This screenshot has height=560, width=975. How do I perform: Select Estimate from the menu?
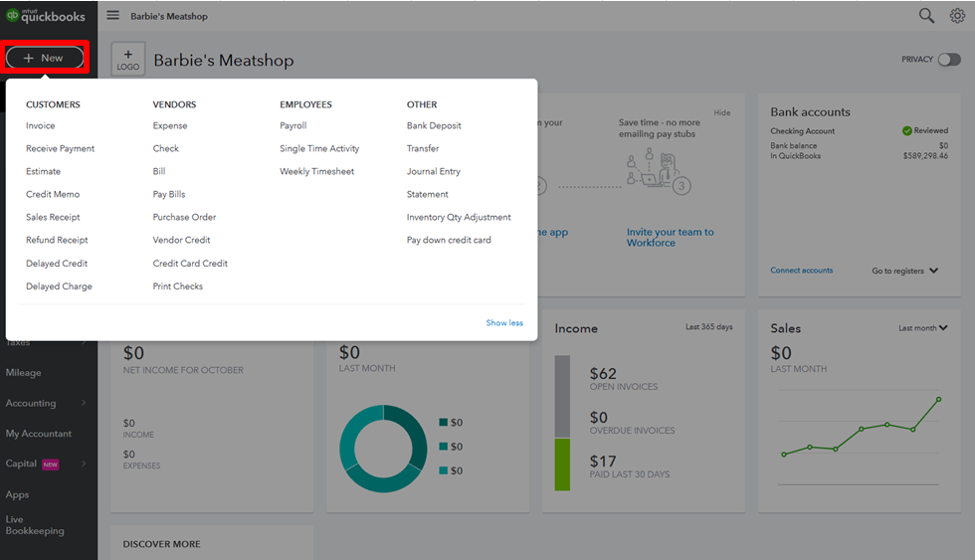[x=43, y=171]
